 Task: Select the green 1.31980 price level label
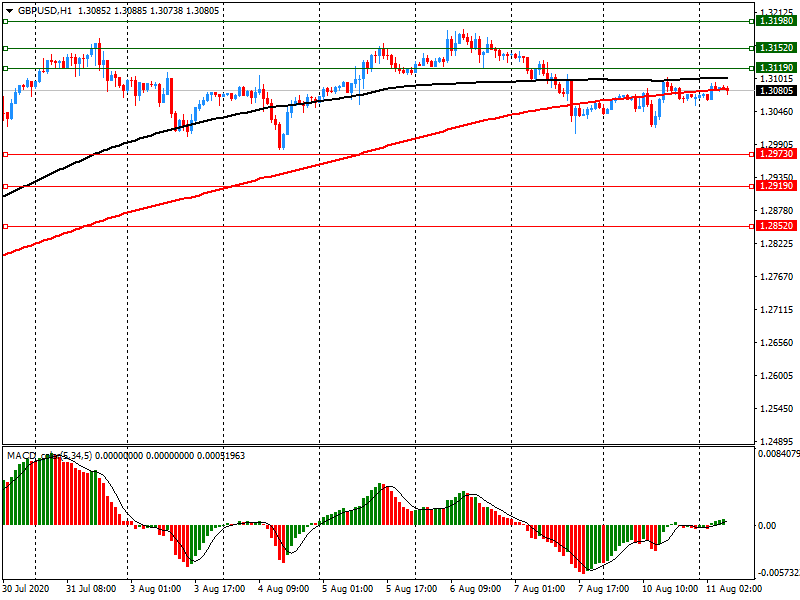point(777,21)
